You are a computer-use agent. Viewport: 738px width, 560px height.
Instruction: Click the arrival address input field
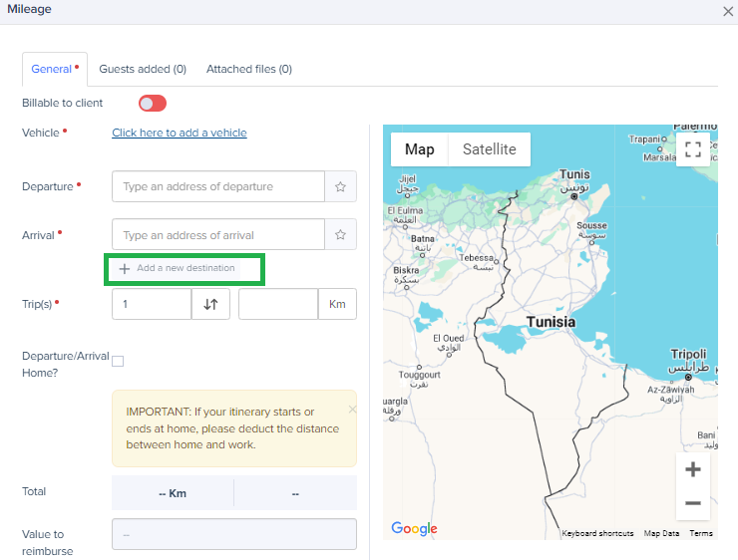pos(218,235)
